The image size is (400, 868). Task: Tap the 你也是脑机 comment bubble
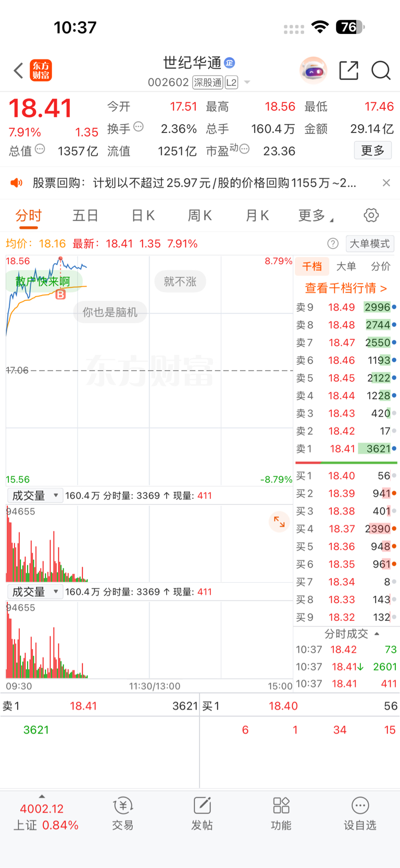click(x=110, y=312)
